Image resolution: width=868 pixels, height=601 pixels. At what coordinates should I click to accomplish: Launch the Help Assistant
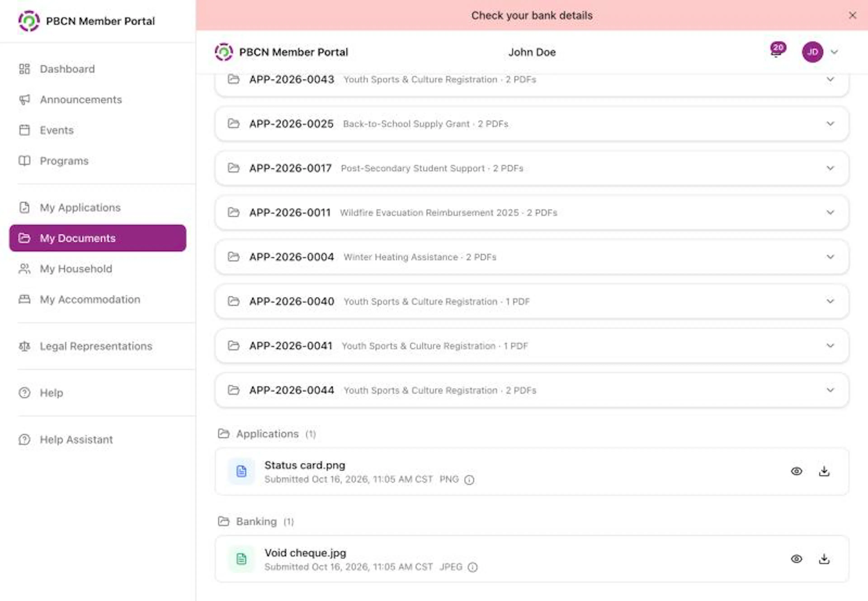pos(97,439)
